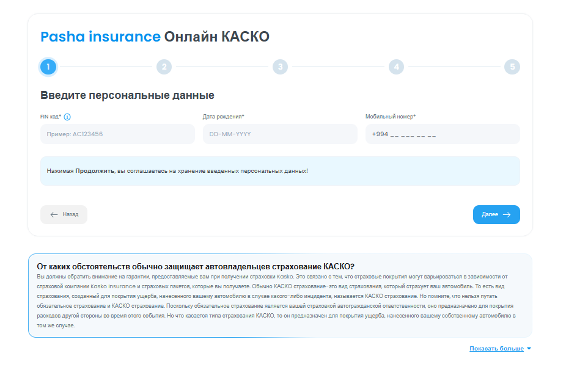Select step 4 circle in progress bar

point(396,67)
